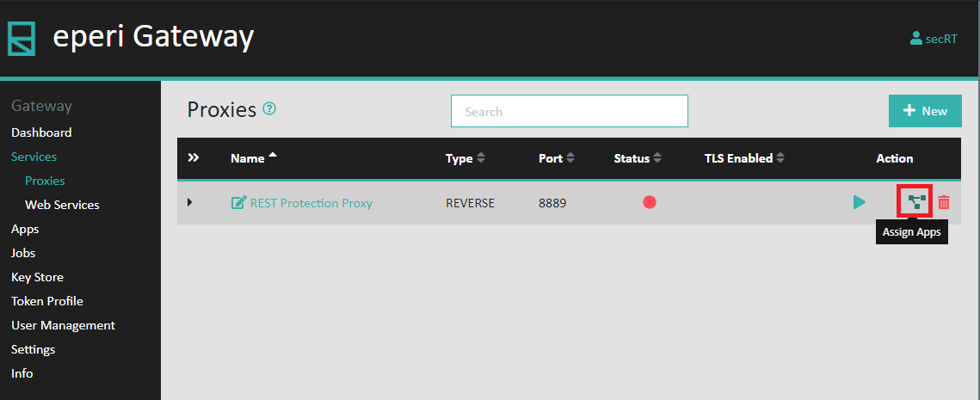Click the Action column header
Screen dimensions: 980x400
coord(894,159)
